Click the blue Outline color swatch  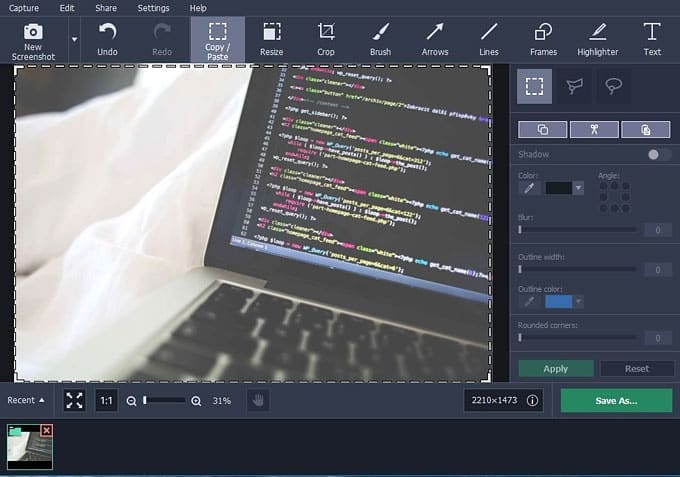click(558, 301)
